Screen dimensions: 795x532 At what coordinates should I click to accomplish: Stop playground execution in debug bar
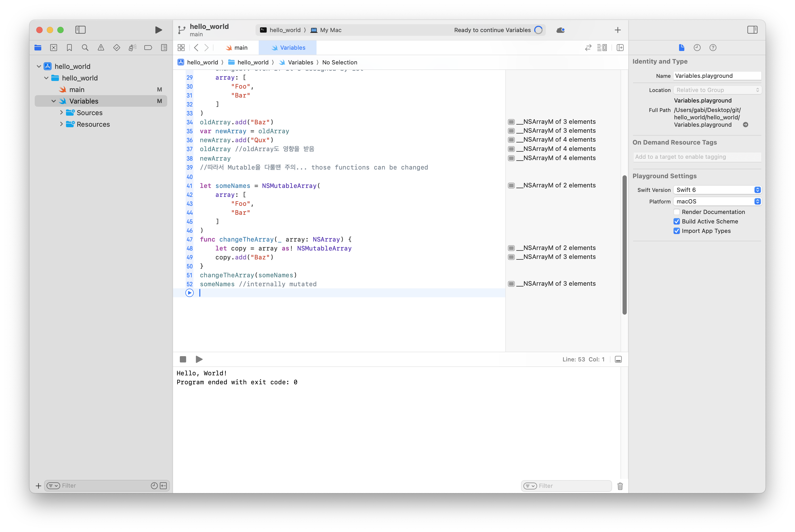click(x=183, y=359)
